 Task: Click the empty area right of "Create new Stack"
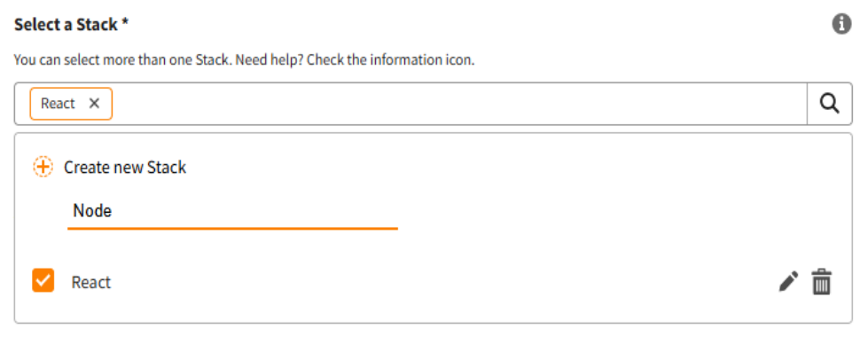click(515, 168)
